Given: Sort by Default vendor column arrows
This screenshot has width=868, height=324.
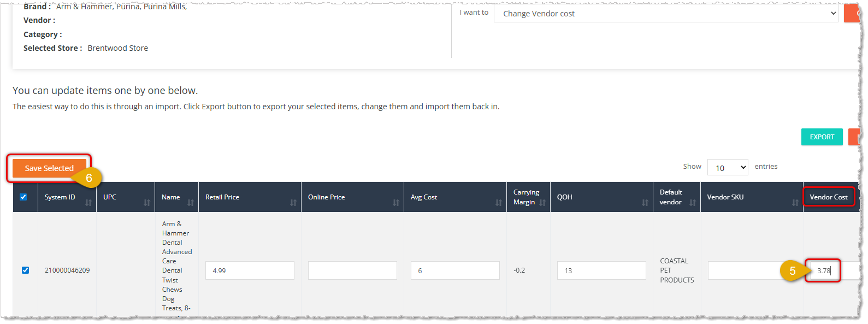Looking at the screenshot, I should pyautogui.click(x=693, y=203).
